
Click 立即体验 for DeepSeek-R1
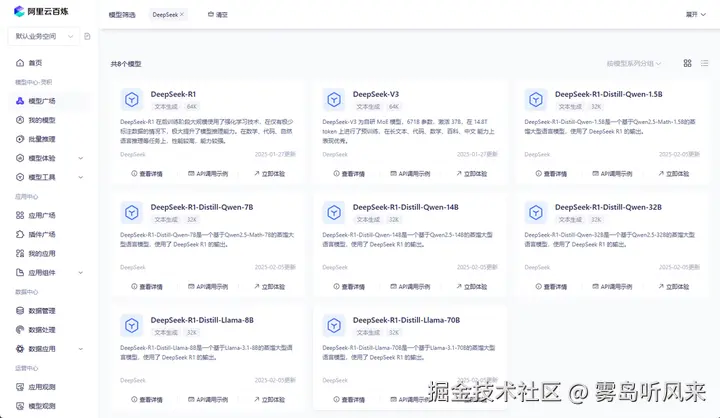(x=270, y=174)
